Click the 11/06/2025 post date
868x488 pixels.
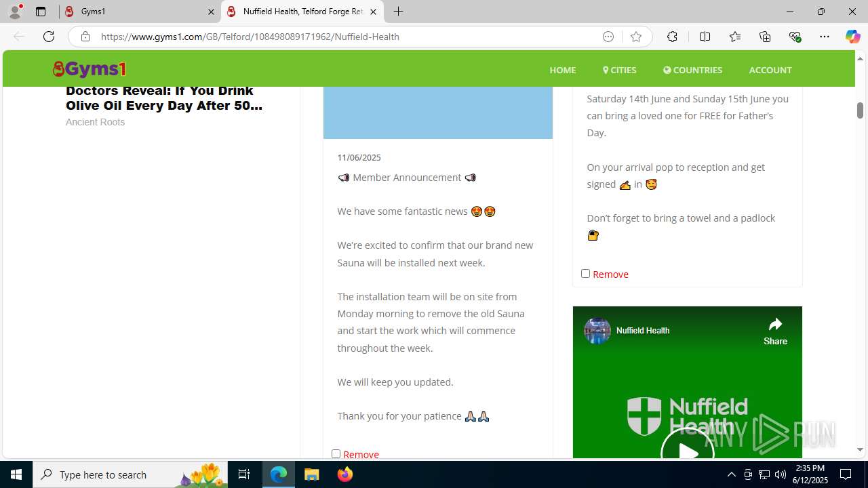click(359, 157)
